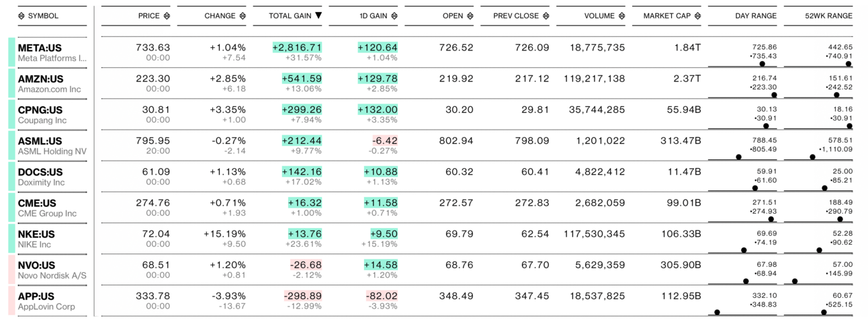Click the VOLUME column sort arrows
868x324 pixels.
(622, 15)
